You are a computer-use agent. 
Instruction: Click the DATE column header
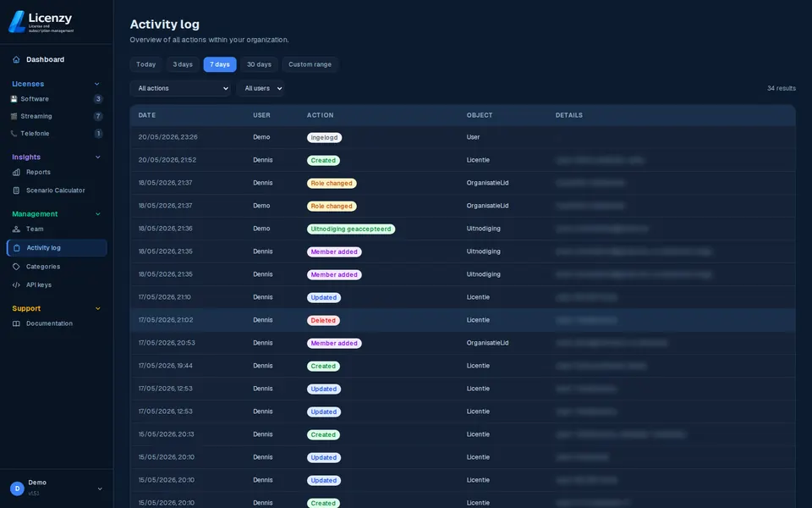click(x=147, y=115)
